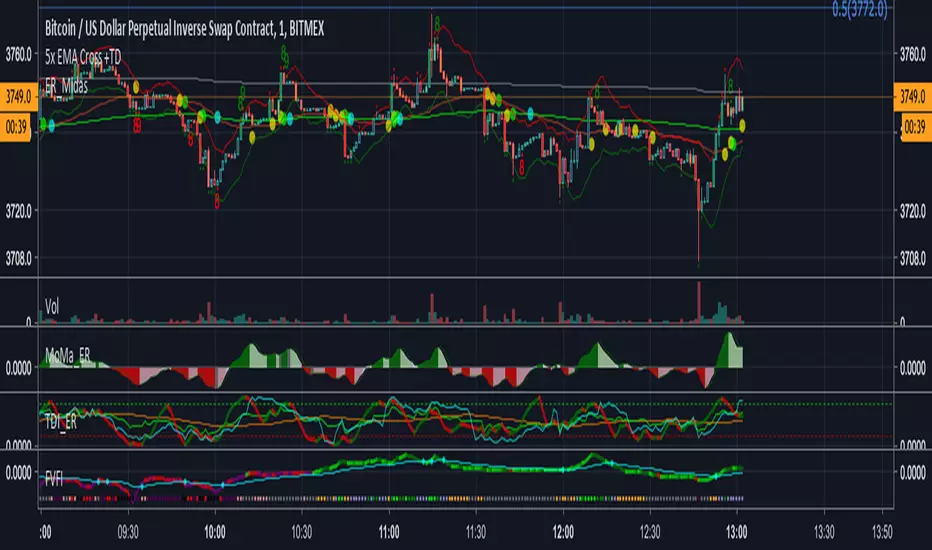Image resolution: width=932 pixels, height=550 pixels.
Task: Click the Bitcoin / US Dollar Perpetual chart title
Action: 184,29
